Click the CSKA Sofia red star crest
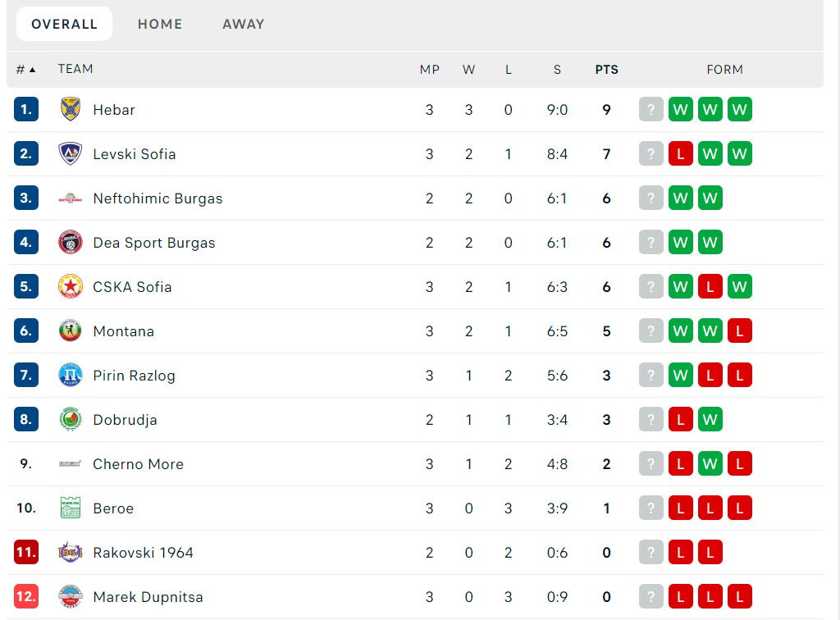Image resolution: width=840 pixels, height=620 pixels. [x=71, y=286]
